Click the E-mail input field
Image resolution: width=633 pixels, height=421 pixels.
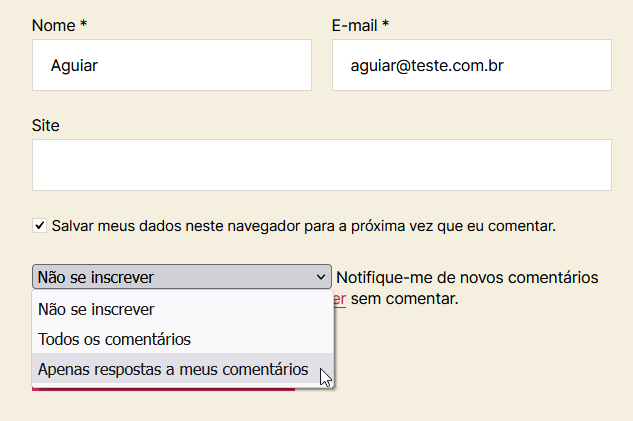(471, 66)
